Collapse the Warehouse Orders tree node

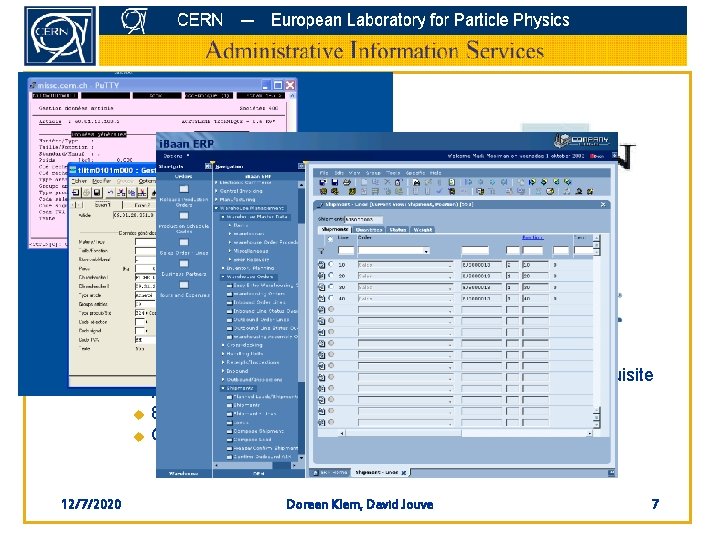223,277
